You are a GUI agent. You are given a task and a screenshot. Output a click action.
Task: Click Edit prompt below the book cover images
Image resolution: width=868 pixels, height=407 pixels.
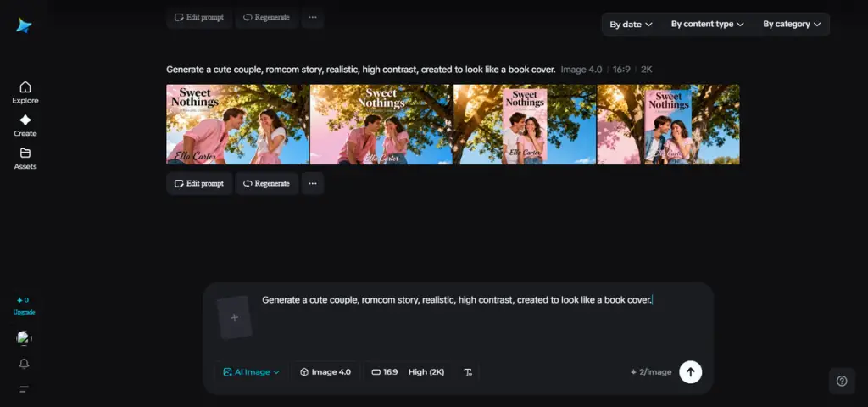199,183
